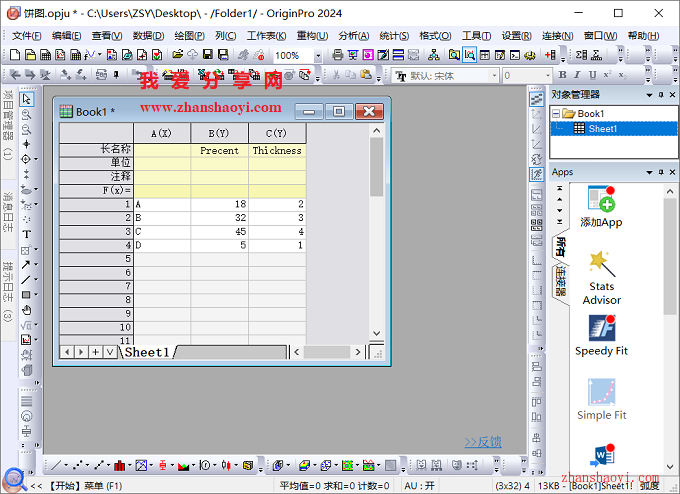Open the 绘图(P) menu
This screenshot has height=494, width=680.
[x=190, y=36]
